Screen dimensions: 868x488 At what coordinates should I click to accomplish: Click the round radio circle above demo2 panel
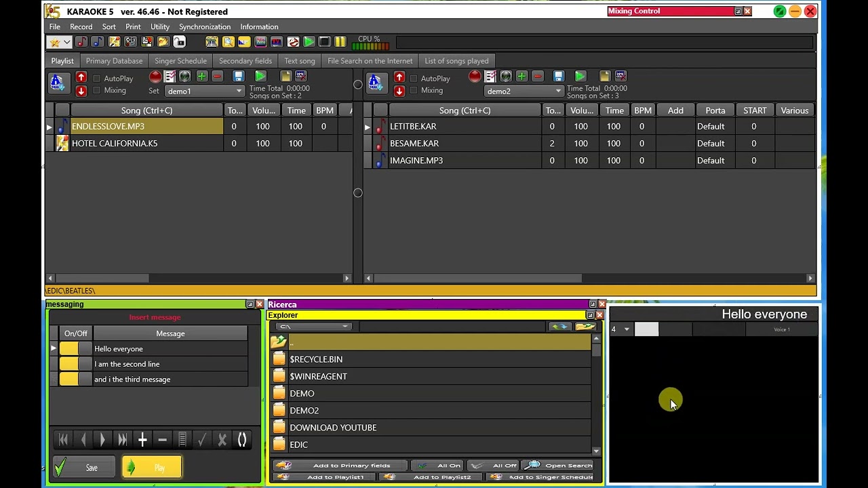tap(358, 85)
